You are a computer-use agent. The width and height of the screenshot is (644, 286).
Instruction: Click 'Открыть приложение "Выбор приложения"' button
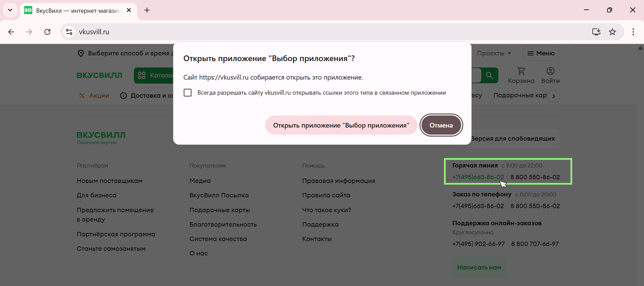coord(341,125)
